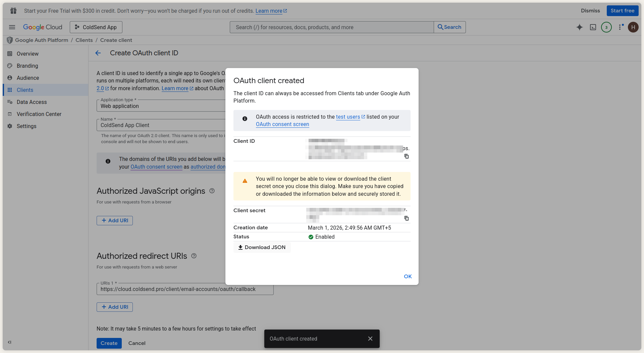The image size is (644, 353).
Task: Open the hamburger navigation menu
Action: (12, 27)
